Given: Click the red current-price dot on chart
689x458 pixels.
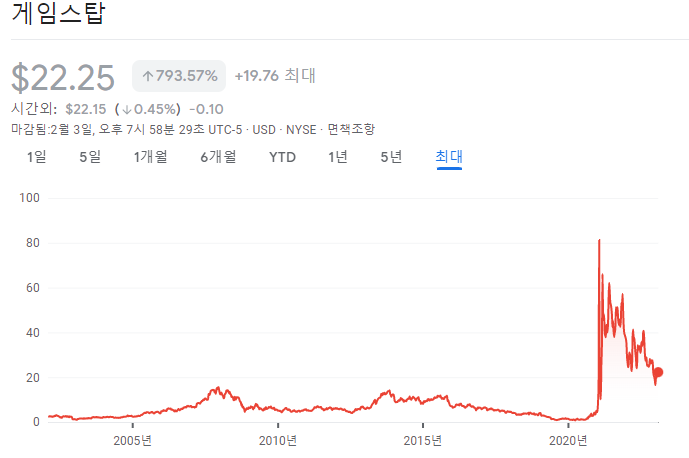Looking at the screenshot, I should (658, 373).
